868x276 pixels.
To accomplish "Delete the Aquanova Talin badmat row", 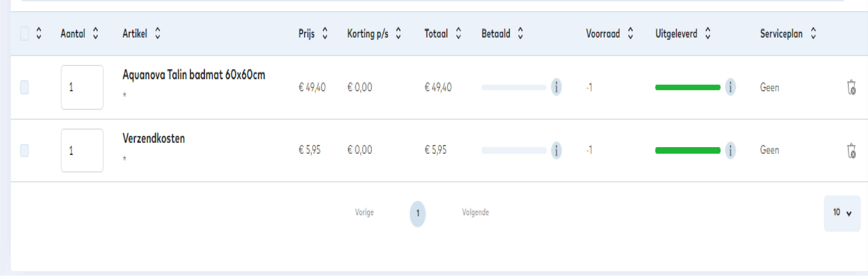I will (x=851, y=88).
